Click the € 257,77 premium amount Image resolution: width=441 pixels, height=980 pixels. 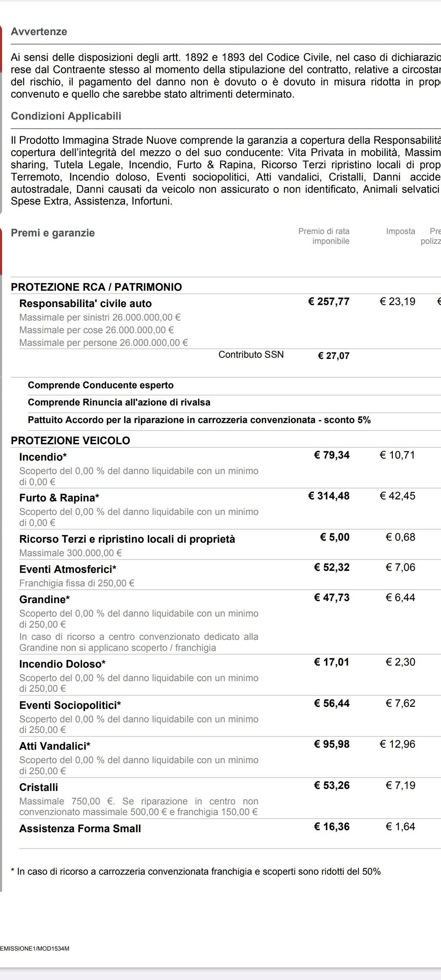coord(329,302)
